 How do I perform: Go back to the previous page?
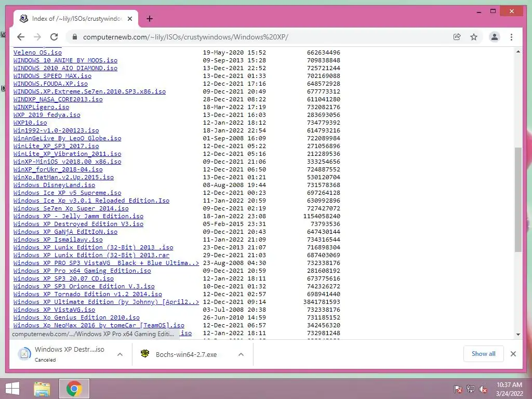tap(21, 37)
